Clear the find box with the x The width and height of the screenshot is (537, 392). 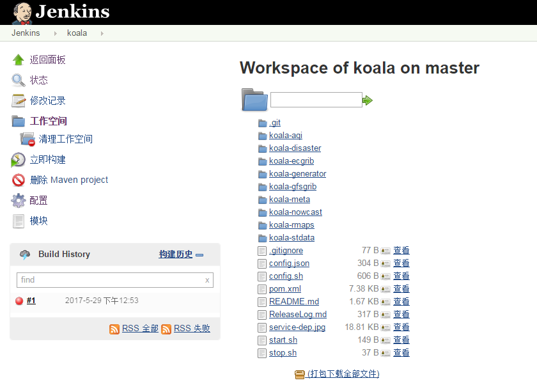(207, 280)
